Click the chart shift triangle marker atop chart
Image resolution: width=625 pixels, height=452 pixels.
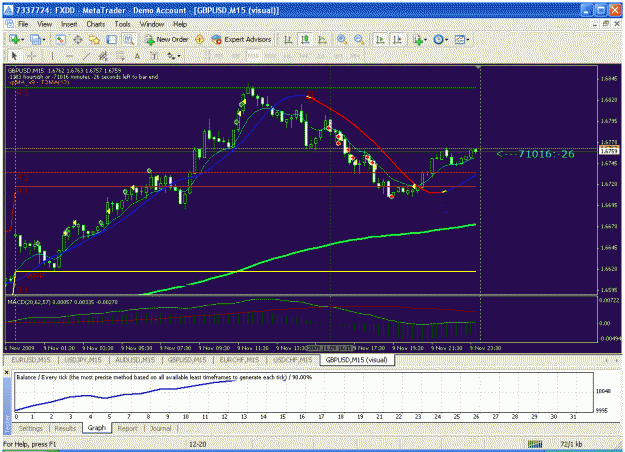pos(478,67)
